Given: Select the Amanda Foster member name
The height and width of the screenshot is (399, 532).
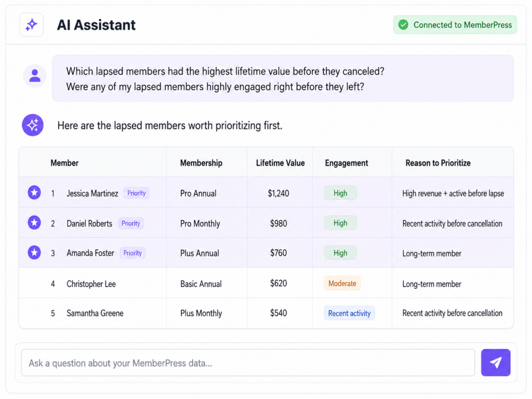Looking at the screenshot, I should 90,253.
